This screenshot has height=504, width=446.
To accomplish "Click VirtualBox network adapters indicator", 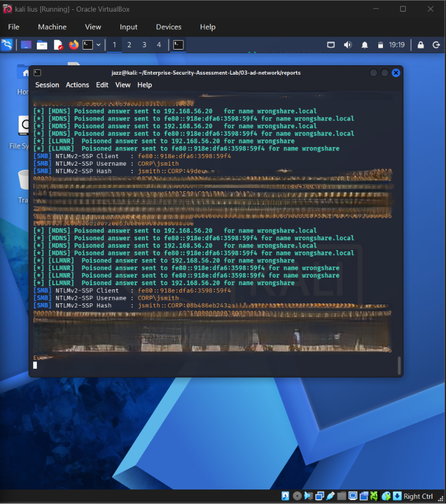I will pos(320,496).
